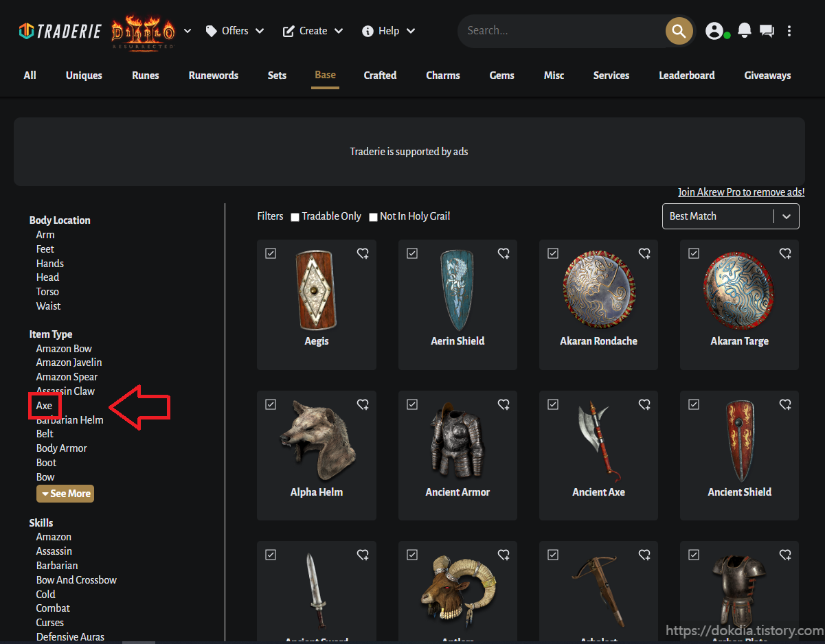
Task: Filter by Barbarian skills
Action: point(57,566)
